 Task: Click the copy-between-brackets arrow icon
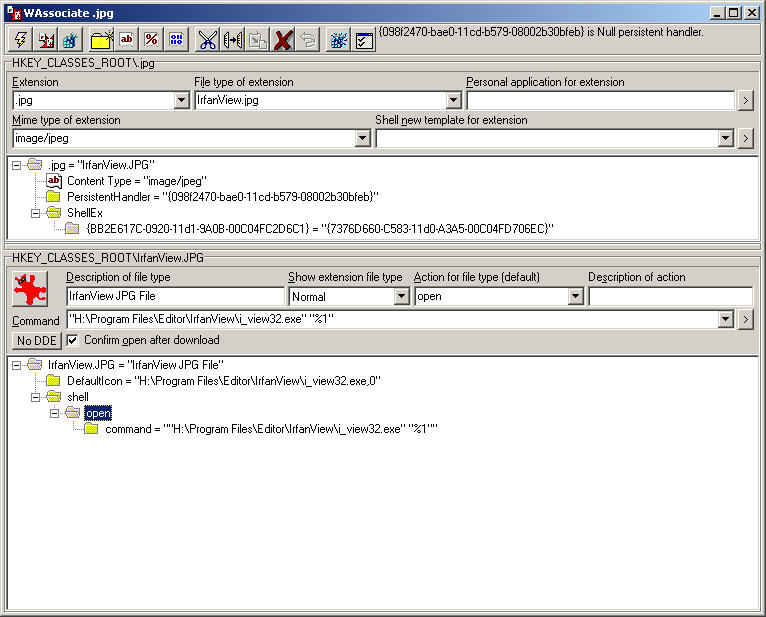click(x=233, y=40)
